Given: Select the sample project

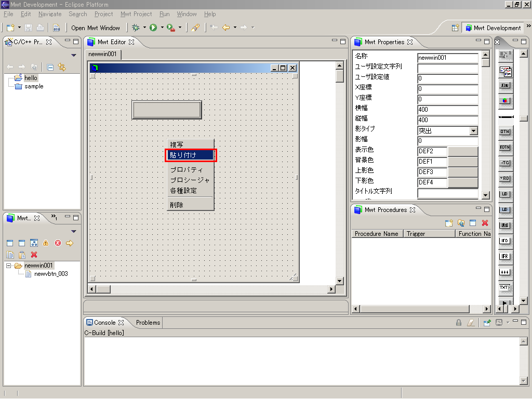Looking at the screenshot, I should coord(34,87).
